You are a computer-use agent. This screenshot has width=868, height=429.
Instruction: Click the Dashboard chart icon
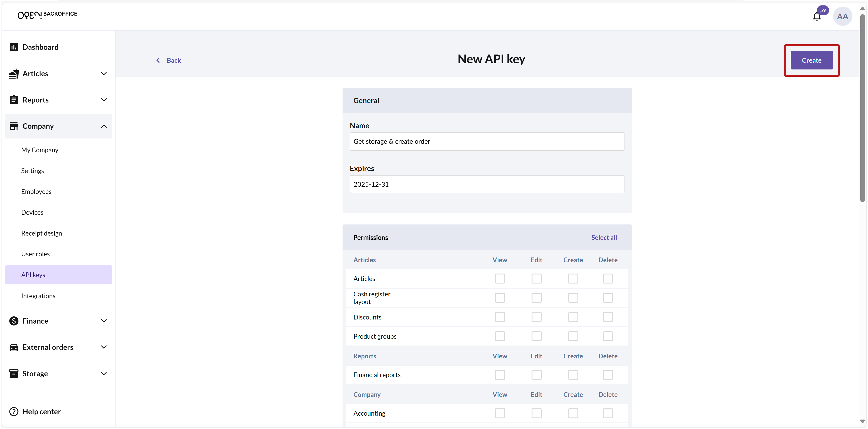(x=14, y=47)
